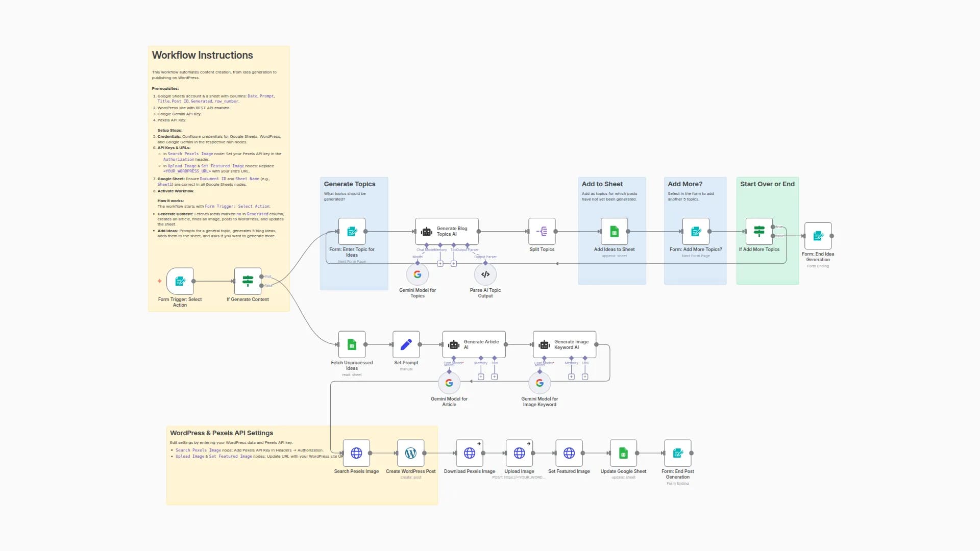
Task: Click the Form: Add More Topics? node
Action: [x=696, y=231]
